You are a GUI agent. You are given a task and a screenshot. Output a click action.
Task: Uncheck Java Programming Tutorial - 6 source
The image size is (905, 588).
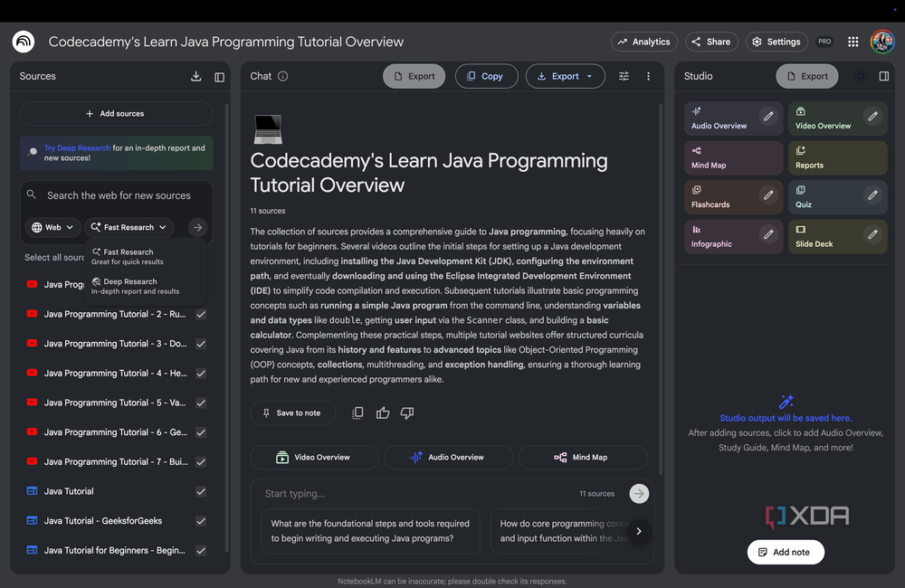point(201,432)
